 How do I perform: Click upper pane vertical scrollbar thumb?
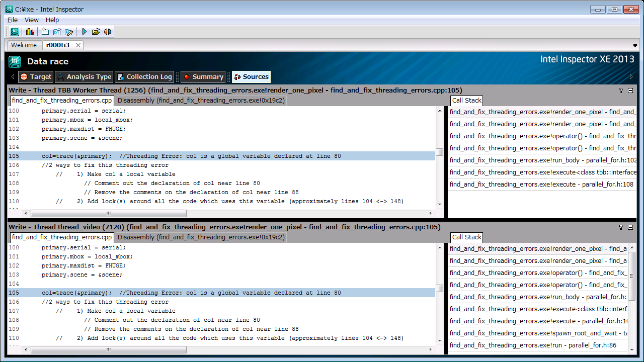pyautogui.click(x=440, y=152)
